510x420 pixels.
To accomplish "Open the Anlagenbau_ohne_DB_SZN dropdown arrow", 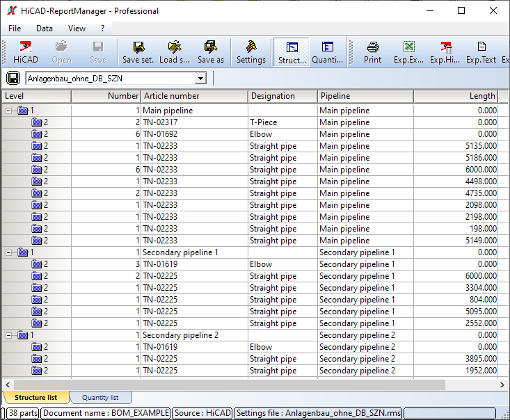I will tap(200, 79).
